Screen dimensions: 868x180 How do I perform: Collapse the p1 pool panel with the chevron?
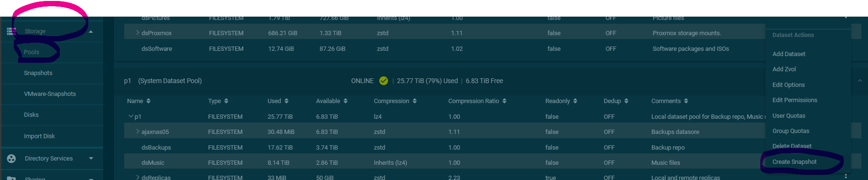coord(859,81)
